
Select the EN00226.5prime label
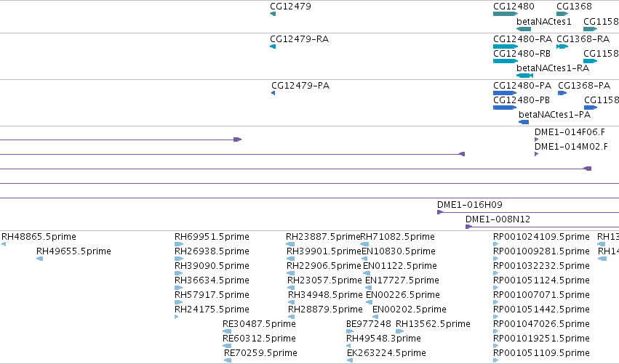[x=403, y=295]
